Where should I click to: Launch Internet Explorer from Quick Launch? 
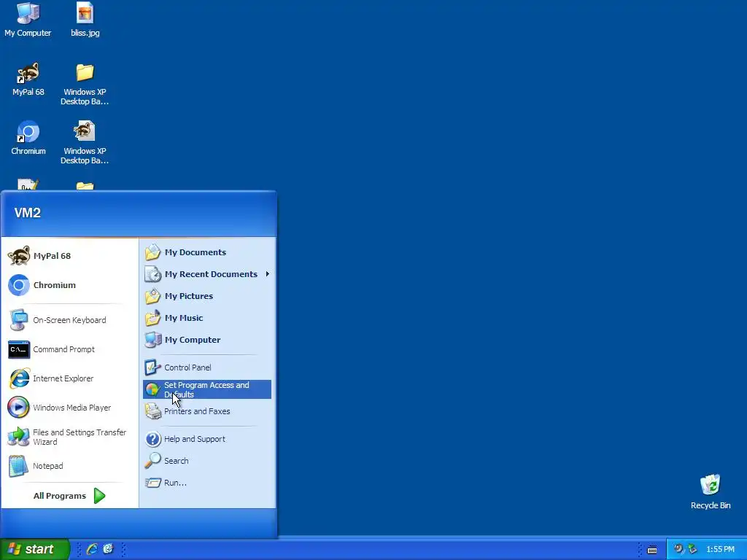[92, 549]
